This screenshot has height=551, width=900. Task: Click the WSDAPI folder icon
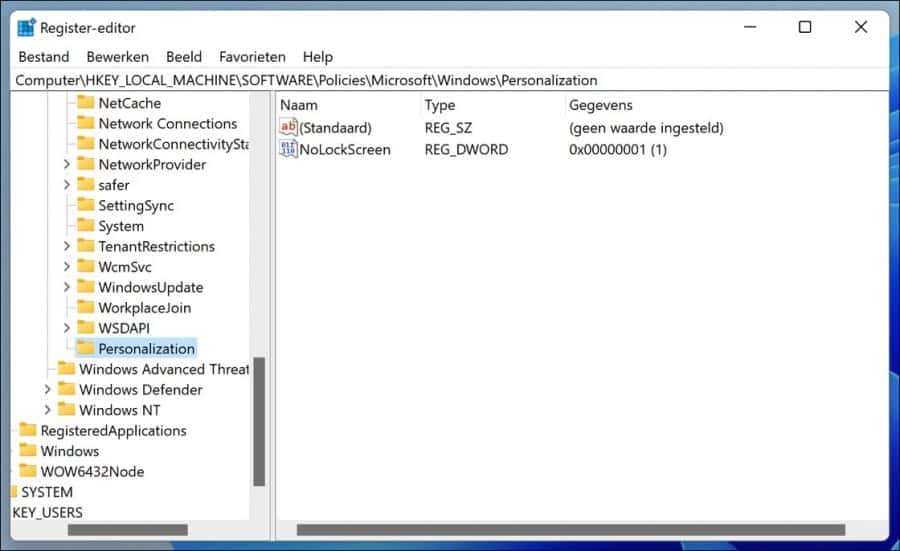coord(86,328)
